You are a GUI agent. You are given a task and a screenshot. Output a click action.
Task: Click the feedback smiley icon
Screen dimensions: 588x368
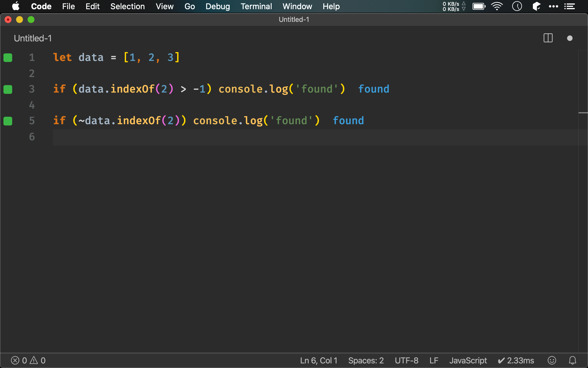pyautogui.click(x=552, y=360)
